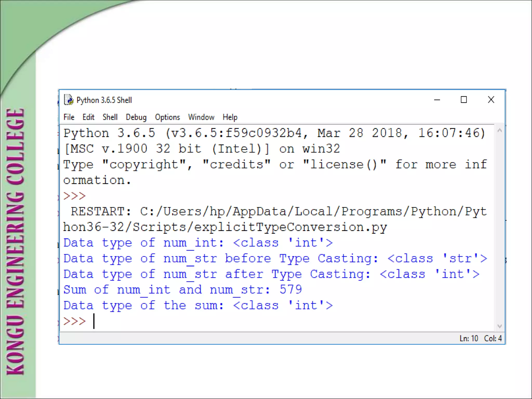Open the Options menu

168,117
